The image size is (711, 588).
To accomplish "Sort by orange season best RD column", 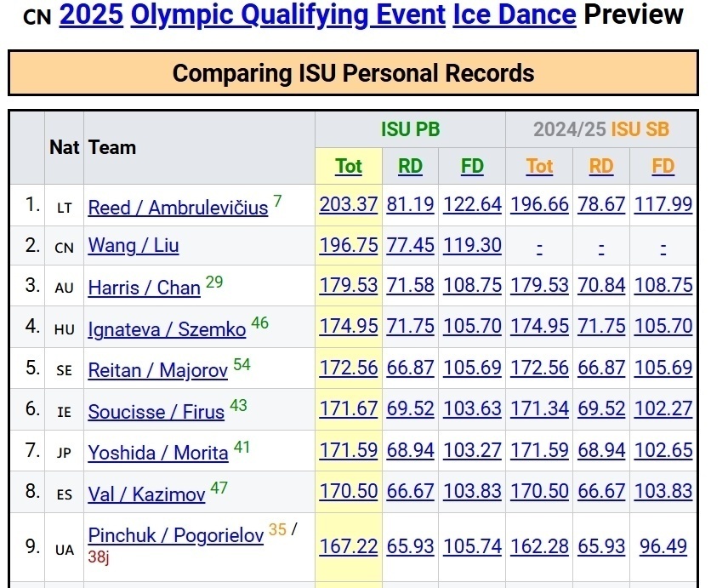I will pyautogui.click(x=601, y=166).
